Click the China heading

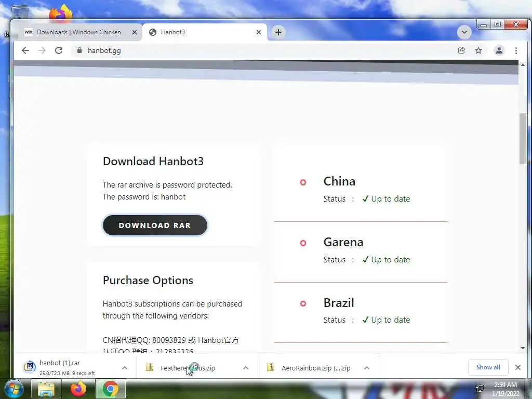339,181
